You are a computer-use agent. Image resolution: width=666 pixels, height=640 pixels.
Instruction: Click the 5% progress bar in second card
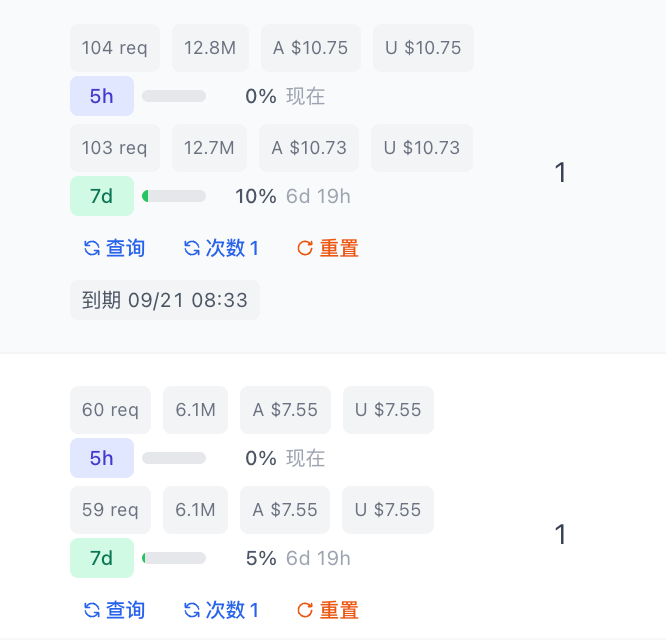[x=174, y=558]
